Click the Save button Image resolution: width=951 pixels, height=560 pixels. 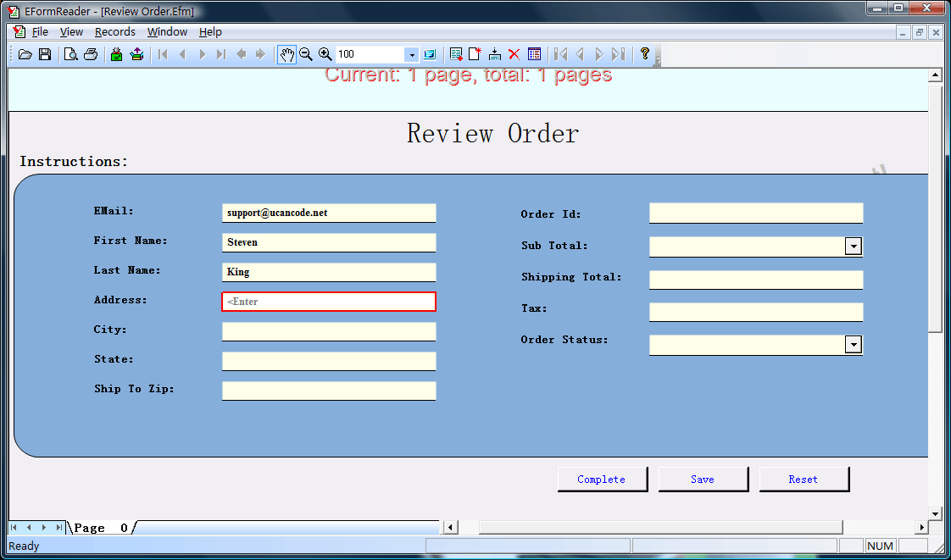704,479
